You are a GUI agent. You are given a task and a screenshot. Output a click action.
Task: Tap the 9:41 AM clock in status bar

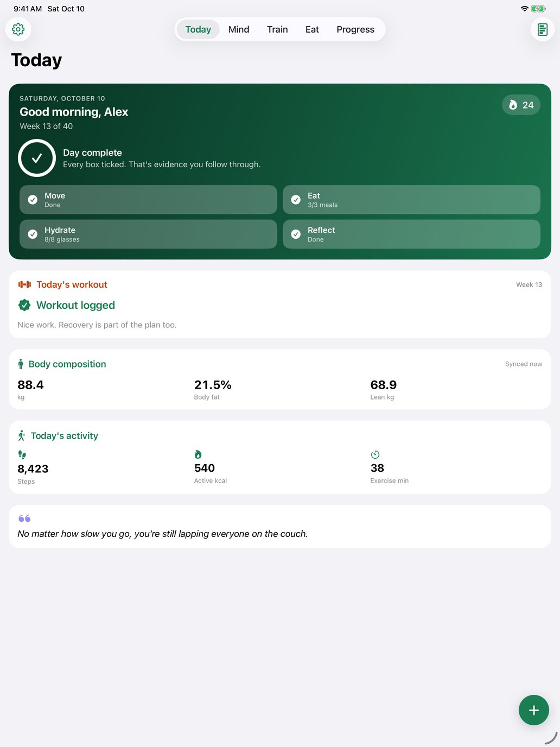point(28,9)
